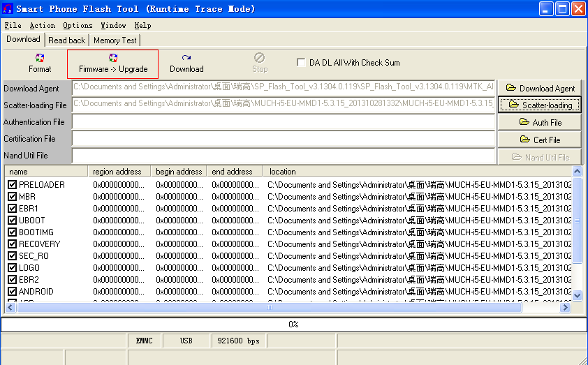Image resolution: width=588 pixels, height=365 pixels.
Task: Open the Action menu
Action: tap(43, 26)
